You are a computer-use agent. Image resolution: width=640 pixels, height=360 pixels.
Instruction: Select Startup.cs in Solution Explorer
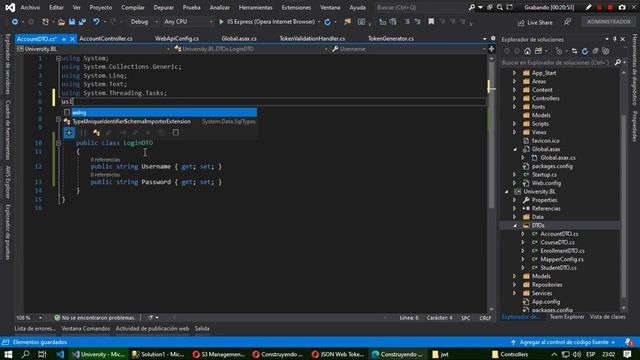(x=544, y=175)
